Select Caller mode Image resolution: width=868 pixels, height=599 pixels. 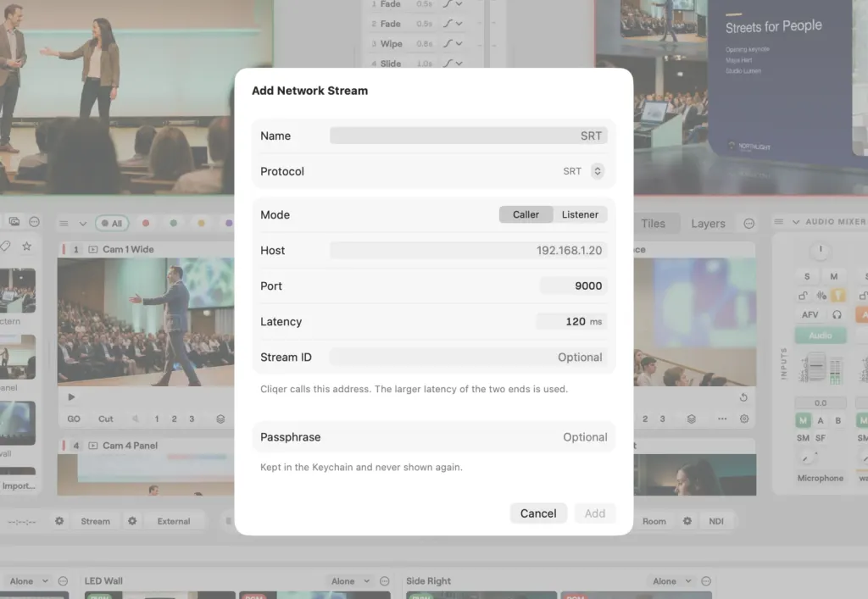click(x=526, y=214)
